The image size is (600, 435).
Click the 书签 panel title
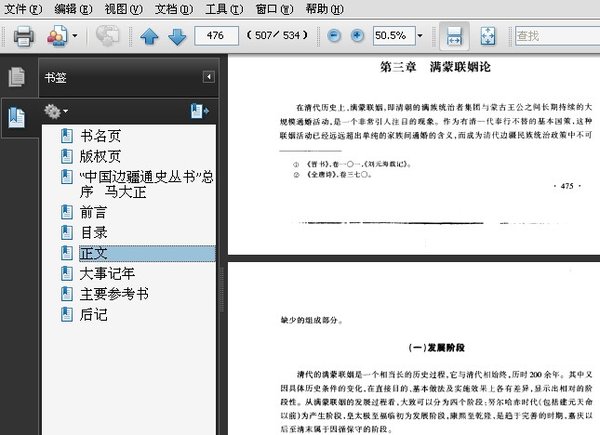(x=55, y=78)
